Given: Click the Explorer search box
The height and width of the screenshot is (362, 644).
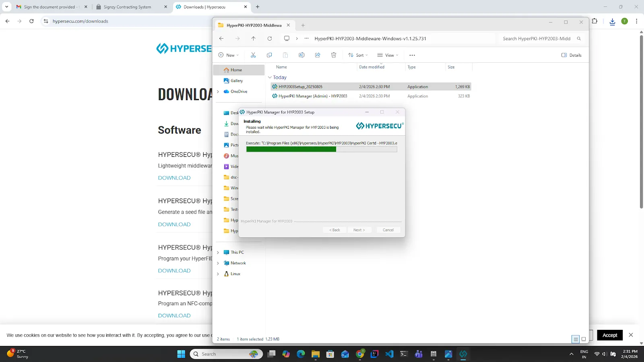Looking at the screenshot, I should pyautogui.click(x=541, y=39).
